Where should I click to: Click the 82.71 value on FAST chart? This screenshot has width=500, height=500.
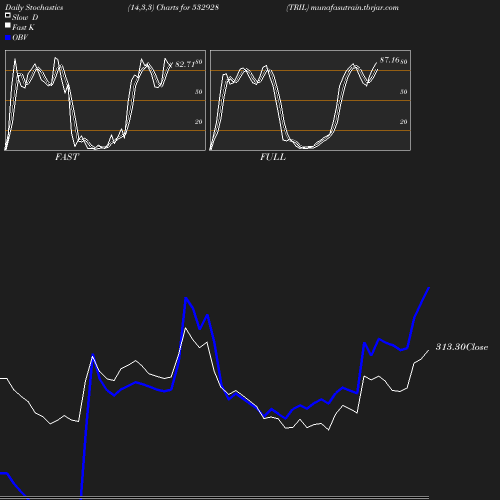pos(185,64)
